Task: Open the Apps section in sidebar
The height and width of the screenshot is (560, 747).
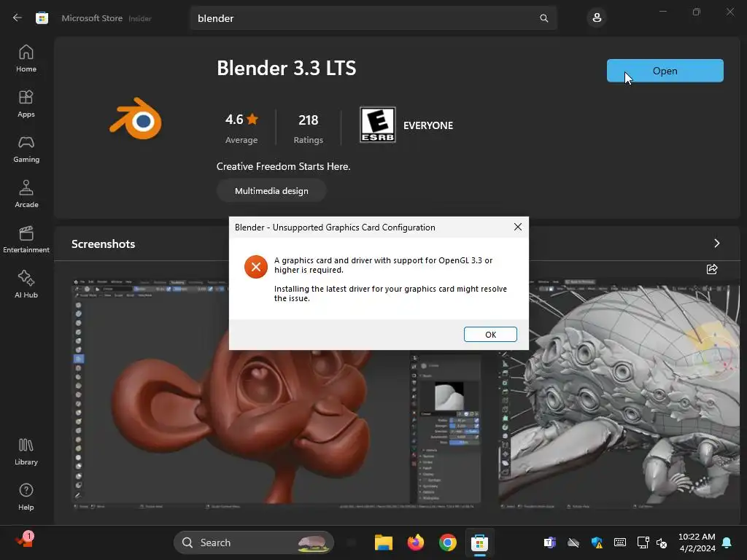Action: click(x=26, y=104)
